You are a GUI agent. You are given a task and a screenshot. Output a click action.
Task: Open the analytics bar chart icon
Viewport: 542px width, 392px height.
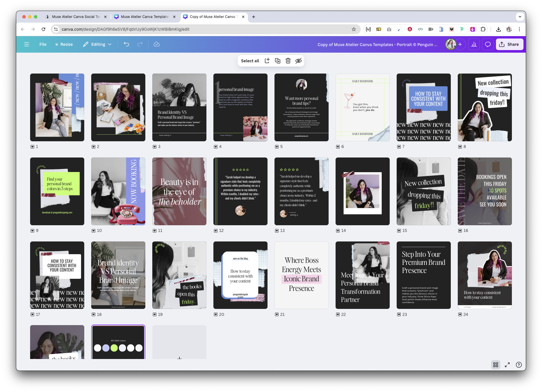474,44
